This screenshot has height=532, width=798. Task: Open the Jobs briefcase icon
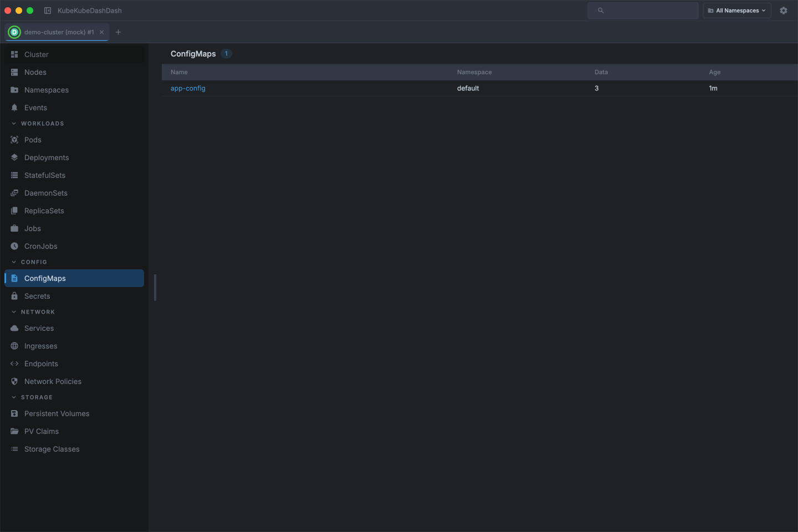(14, 228)
